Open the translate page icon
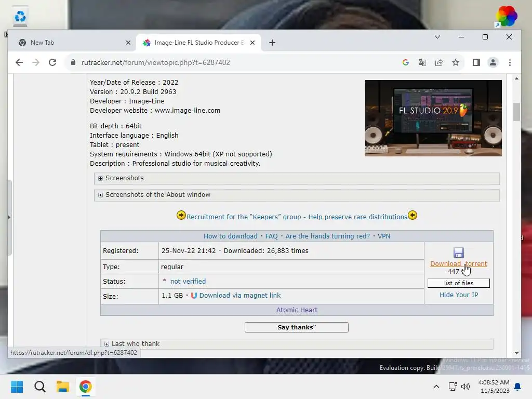This screenshot has width=532, height=399. [422, 62]
